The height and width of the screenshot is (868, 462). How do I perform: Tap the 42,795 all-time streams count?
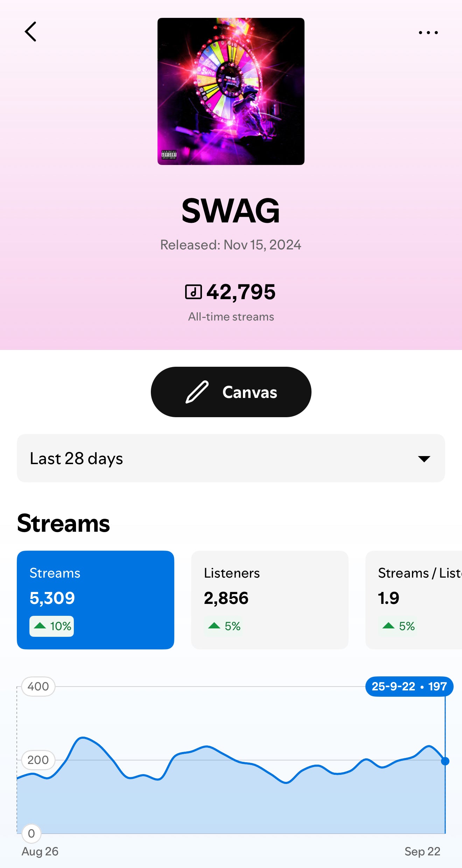point(241,292)
